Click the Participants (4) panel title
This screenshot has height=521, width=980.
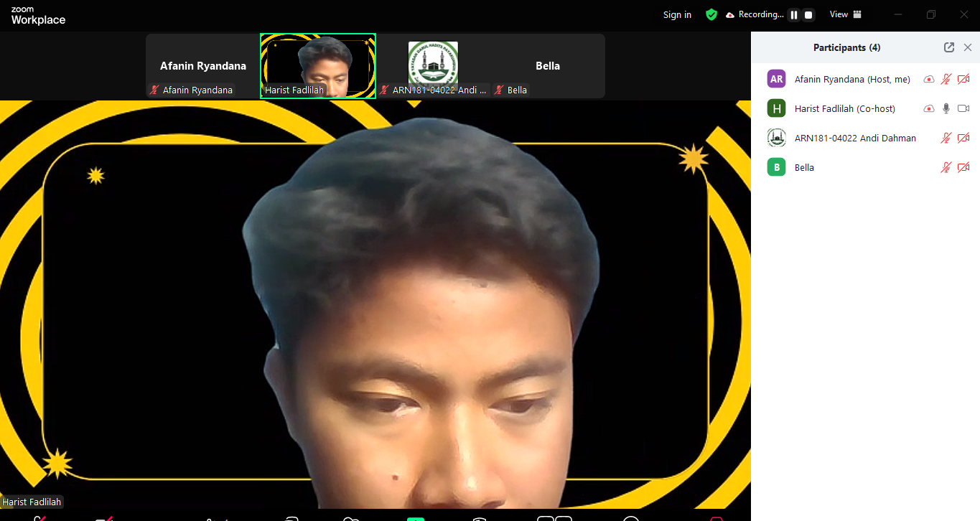(846, 47)
